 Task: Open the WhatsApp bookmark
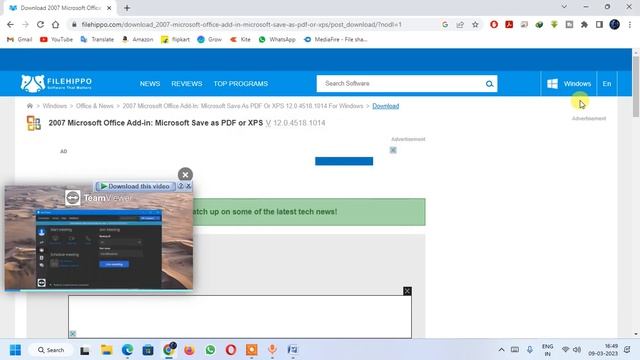click(277, 40)
